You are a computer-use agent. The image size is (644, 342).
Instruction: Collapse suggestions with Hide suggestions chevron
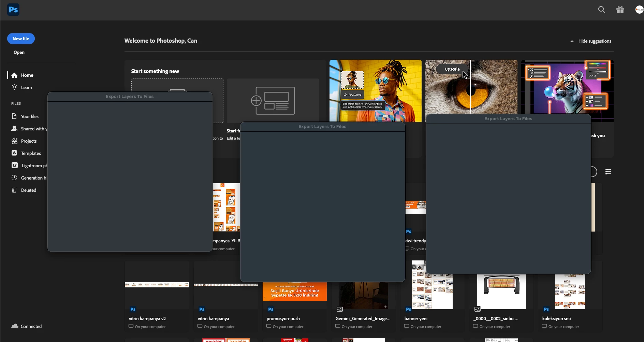coord(591,41)
